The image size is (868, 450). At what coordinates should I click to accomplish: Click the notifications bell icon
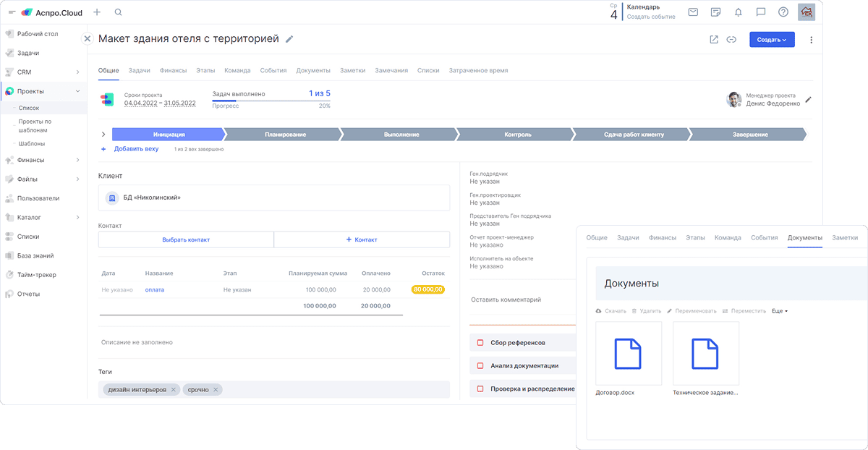coord(738,12)
